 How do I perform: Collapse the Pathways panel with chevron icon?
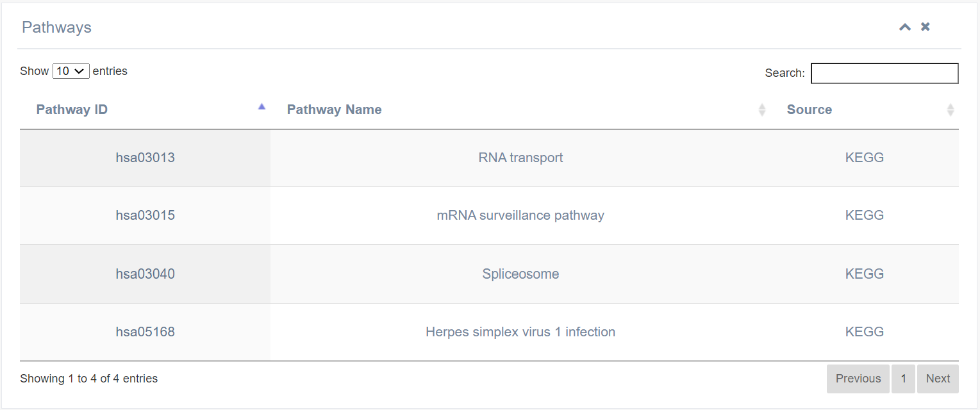[x=905, y=27]
